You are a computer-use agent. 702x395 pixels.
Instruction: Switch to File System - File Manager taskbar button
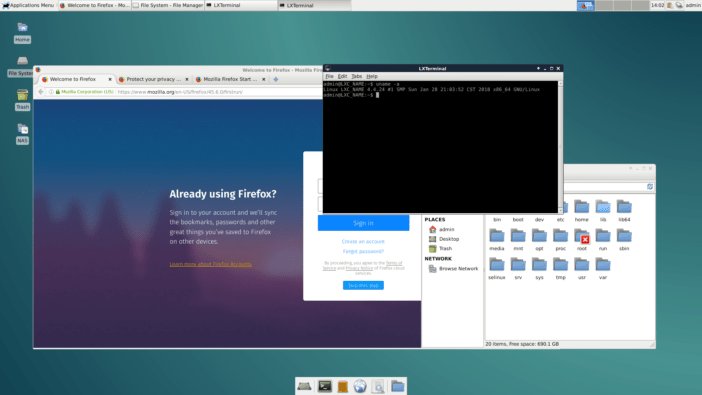pos(168,5)
